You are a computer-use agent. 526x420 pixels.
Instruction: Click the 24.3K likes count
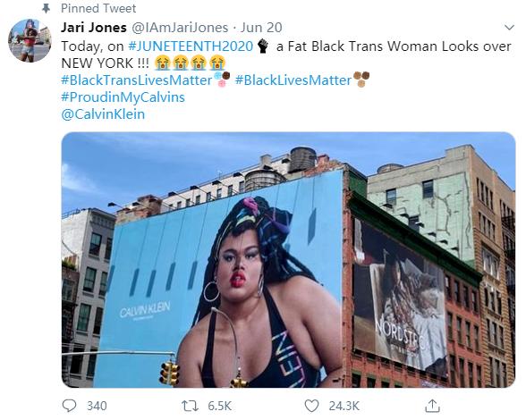344,406
